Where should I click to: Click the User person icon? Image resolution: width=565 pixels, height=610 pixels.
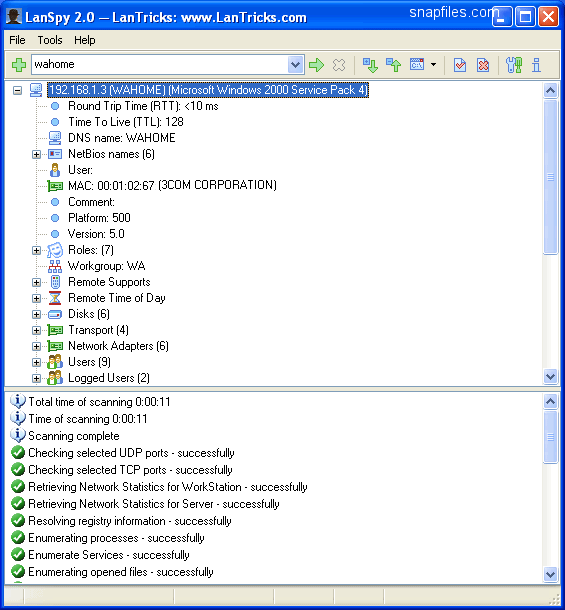tap(55, 170)
